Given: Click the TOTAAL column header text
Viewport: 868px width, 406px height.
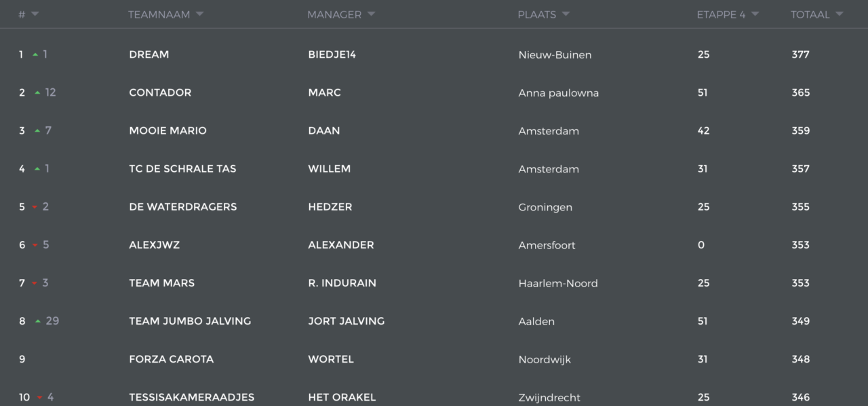Looking at the screenshot, I should 810,14.
